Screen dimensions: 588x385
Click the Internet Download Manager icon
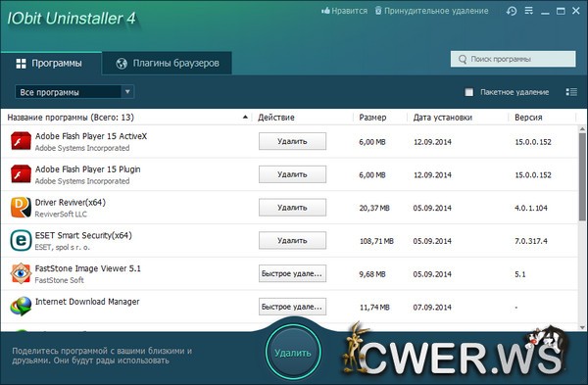[x=21, y=307]
